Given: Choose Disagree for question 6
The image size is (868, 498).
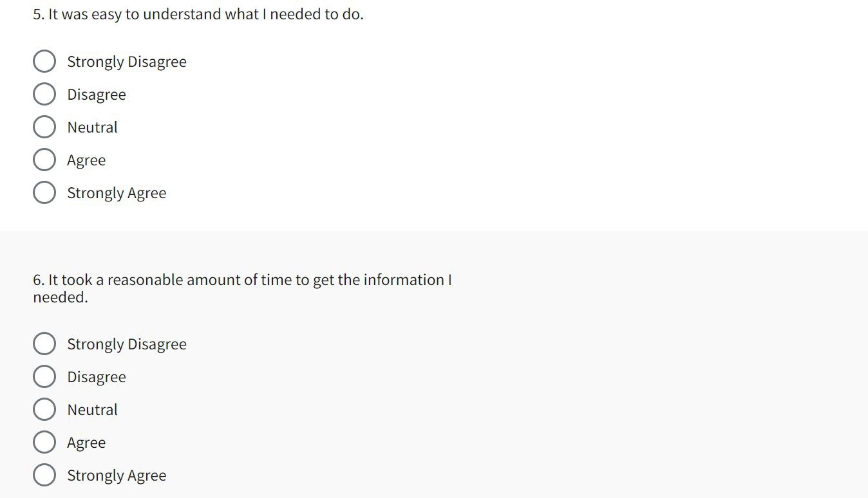Looking at the screenshot, I should [44, 377].
